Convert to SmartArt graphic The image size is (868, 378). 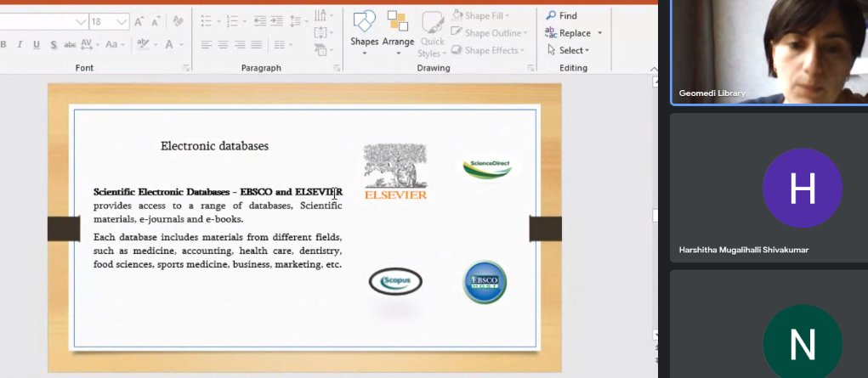click(323, 50)
